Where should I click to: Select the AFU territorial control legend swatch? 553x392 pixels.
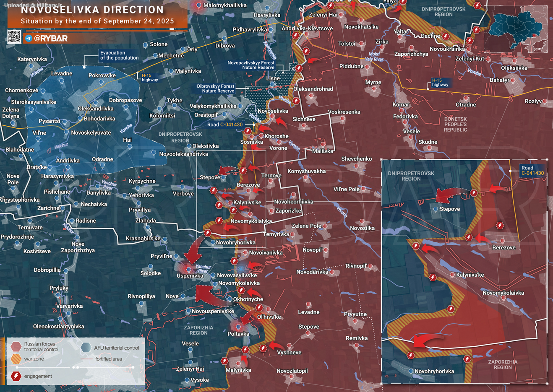pyautogui.click(x=86, y=347)
